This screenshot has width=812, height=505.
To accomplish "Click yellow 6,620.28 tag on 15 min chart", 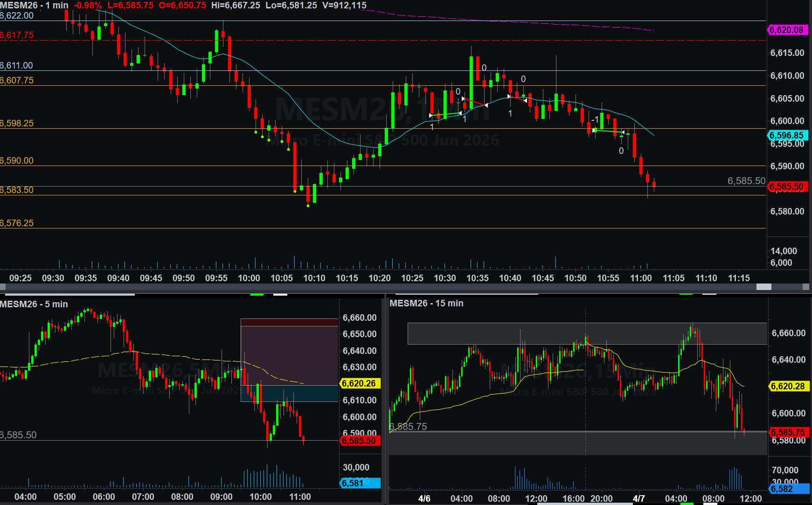I will [x=788, y=386].
